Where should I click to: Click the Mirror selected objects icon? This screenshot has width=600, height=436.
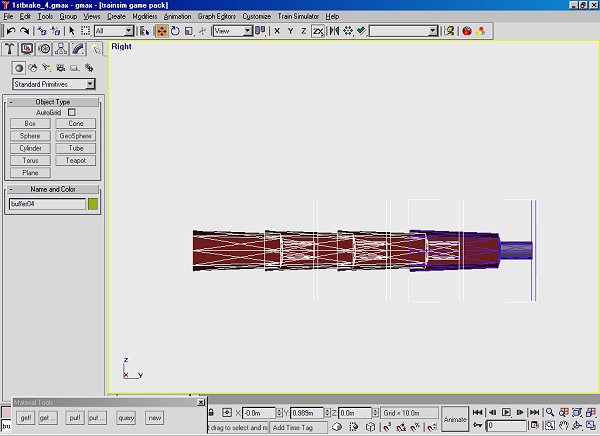(334, 31)
